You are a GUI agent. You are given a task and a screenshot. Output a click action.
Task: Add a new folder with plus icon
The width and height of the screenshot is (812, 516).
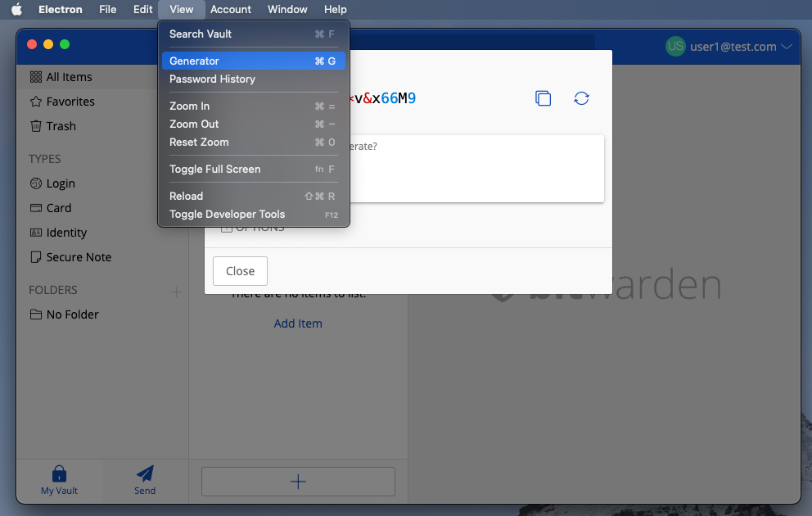click(x=176, y=292)
